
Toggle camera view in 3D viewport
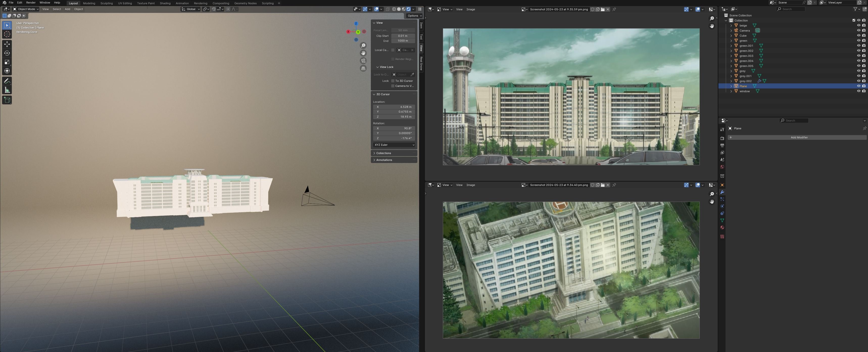(x=363, y=61)
